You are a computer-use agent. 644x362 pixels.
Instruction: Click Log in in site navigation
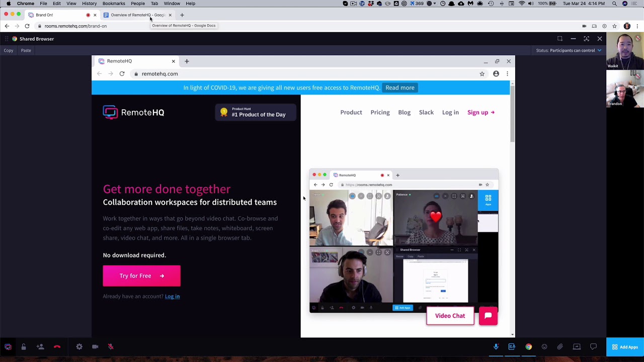click(x=450, y=113)
